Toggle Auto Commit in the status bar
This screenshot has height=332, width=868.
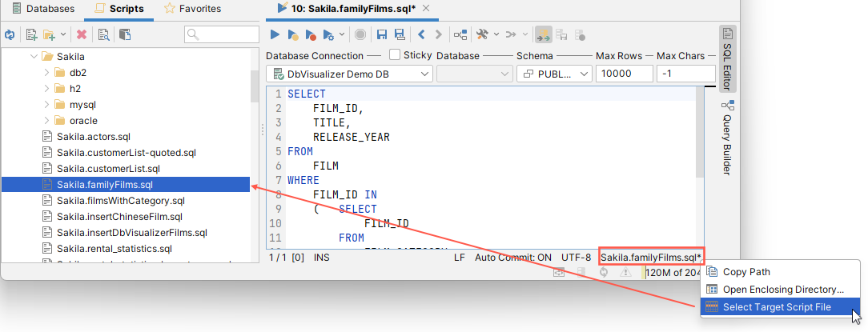(513, 258)
